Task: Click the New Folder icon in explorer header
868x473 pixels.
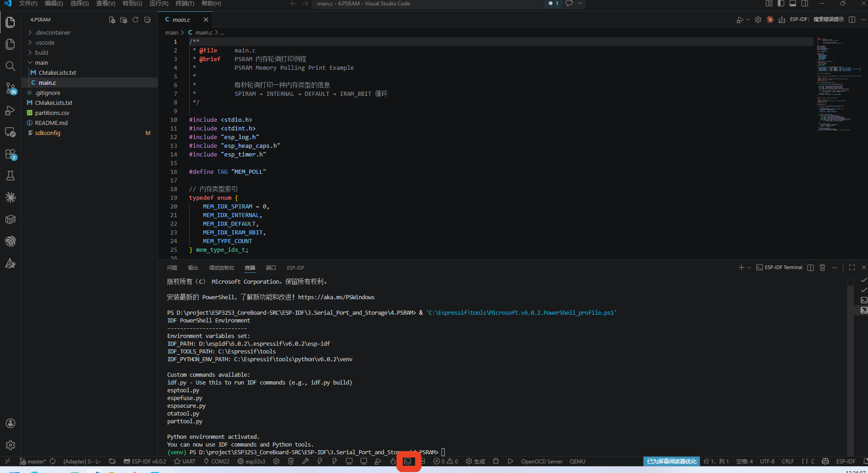Action: point(123,20)
